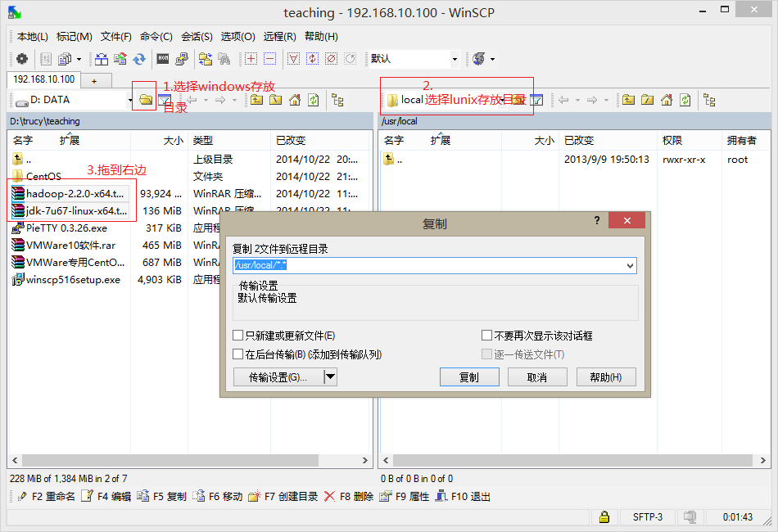
Task: Go to remote panel parent directory icon
Action: point(629,100)
